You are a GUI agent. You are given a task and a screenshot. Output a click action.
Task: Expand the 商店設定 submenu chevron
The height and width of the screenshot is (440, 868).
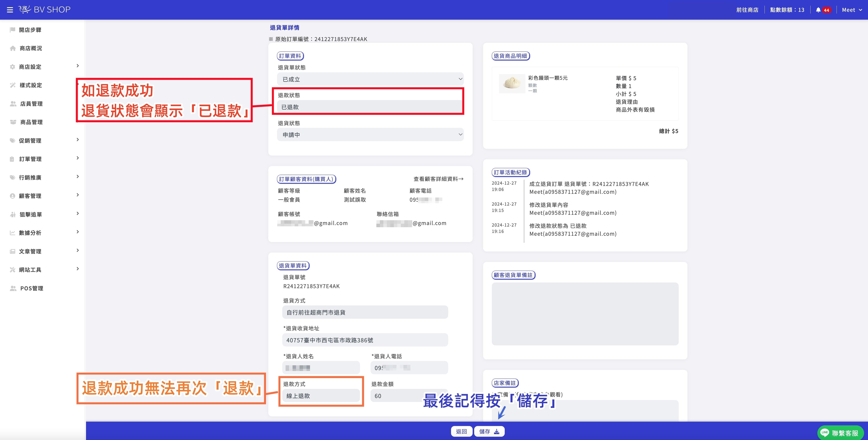pyautogui.click(x=78, y=66)
